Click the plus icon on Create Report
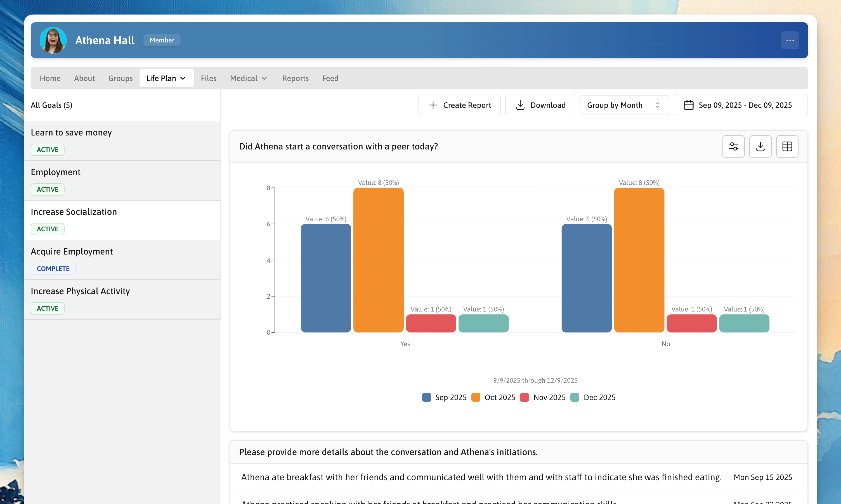 (x=433, y=105)
